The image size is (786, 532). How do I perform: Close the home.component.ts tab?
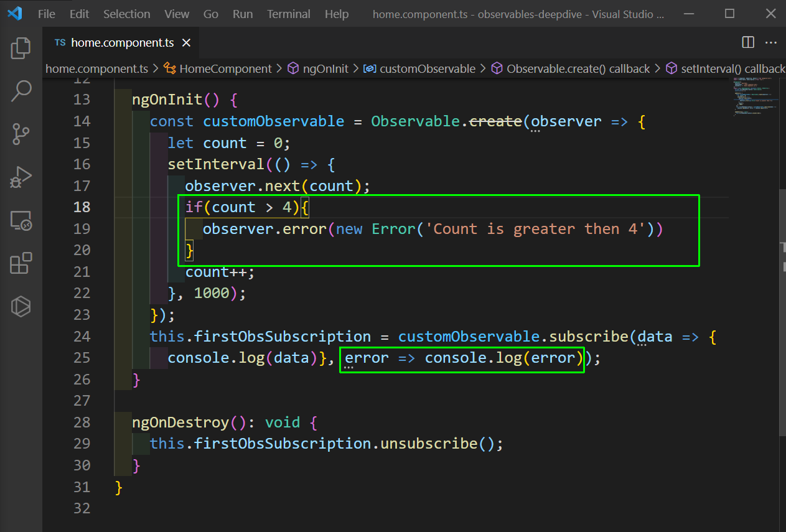coord(186,43)
